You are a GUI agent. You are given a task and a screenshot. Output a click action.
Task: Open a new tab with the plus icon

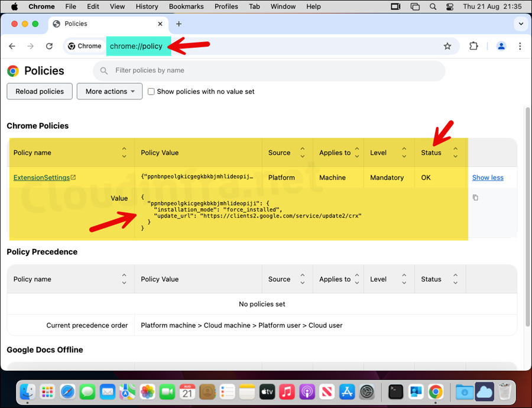[179, 24]
